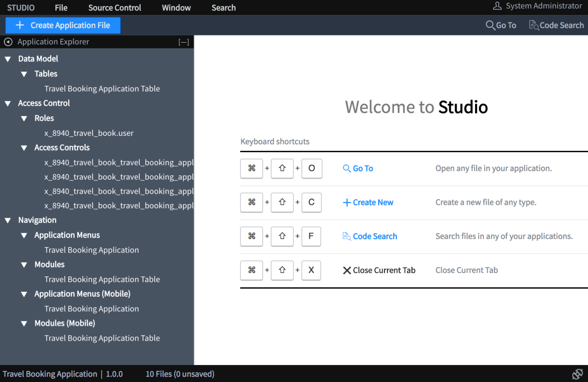Screen dimensions: 588x382
Task: Open the Window menu
Action: point(176,7)
